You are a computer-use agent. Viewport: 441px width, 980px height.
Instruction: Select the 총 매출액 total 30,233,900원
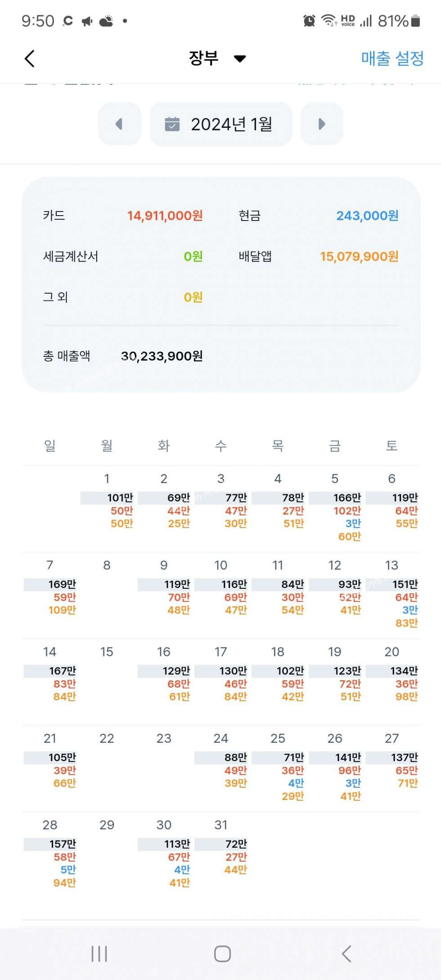coord(162,356)
